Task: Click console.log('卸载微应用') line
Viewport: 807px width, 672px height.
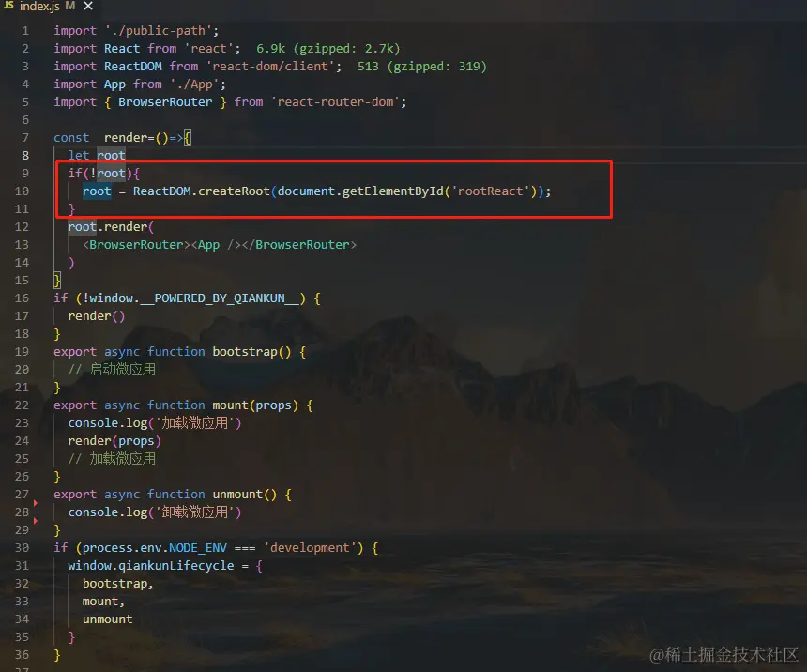Action: pyautogui.click(x=155, y=512)
